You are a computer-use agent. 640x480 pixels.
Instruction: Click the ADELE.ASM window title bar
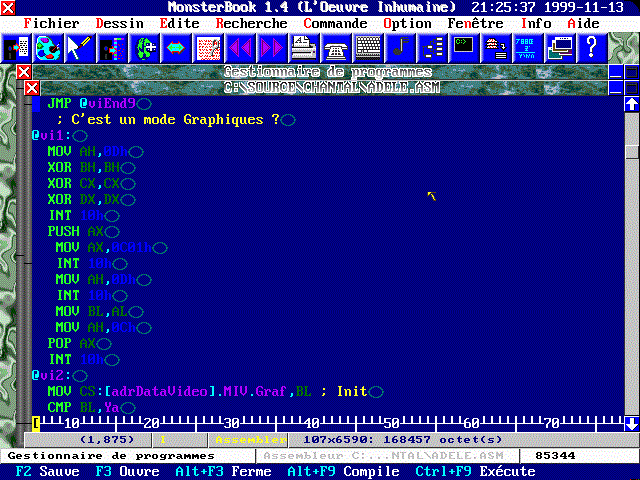(x=324, y=88)
